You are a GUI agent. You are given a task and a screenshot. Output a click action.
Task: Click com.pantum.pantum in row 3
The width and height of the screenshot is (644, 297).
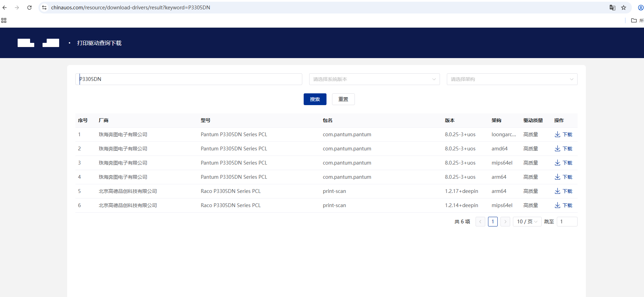click(347, 163)
